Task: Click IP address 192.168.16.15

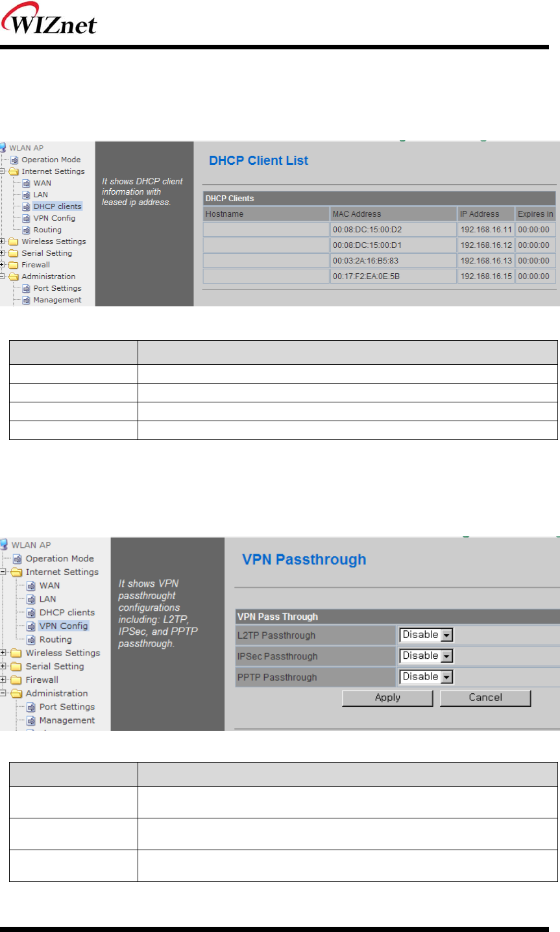Action: pyautogui.click(x=486, y=276)
